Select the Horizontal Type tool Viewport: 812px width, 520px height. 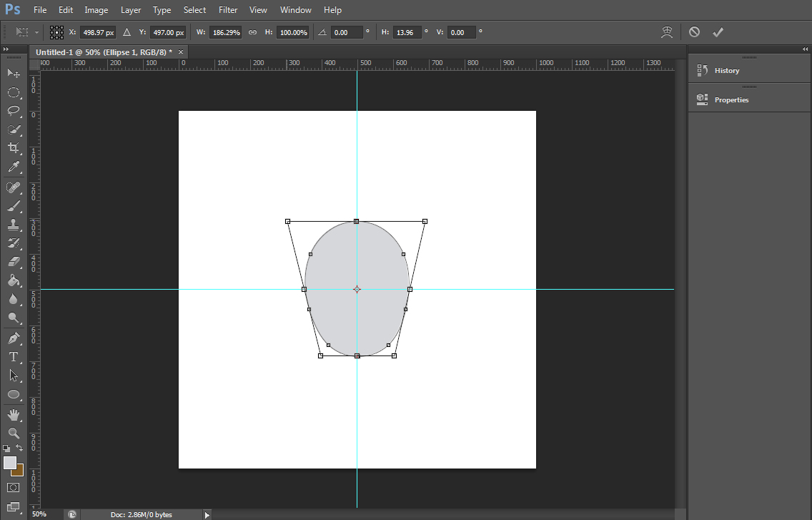coord(14,357)
